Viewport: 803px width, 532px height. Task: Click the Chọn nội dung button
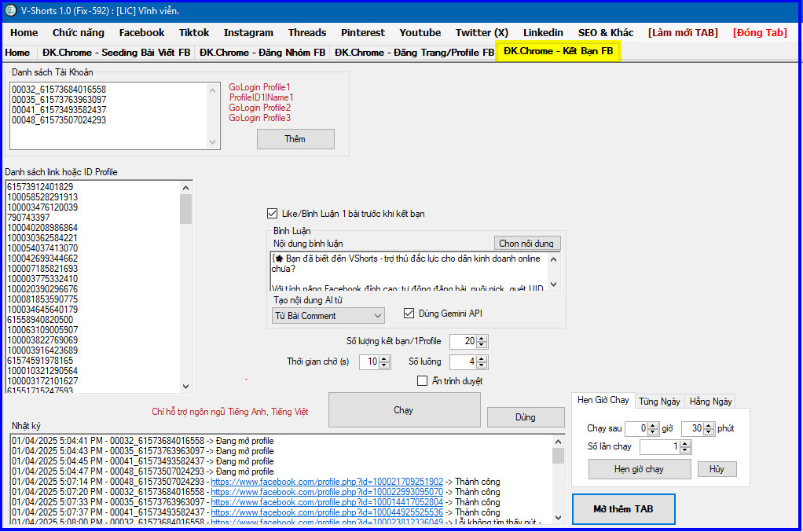point(526,244)
